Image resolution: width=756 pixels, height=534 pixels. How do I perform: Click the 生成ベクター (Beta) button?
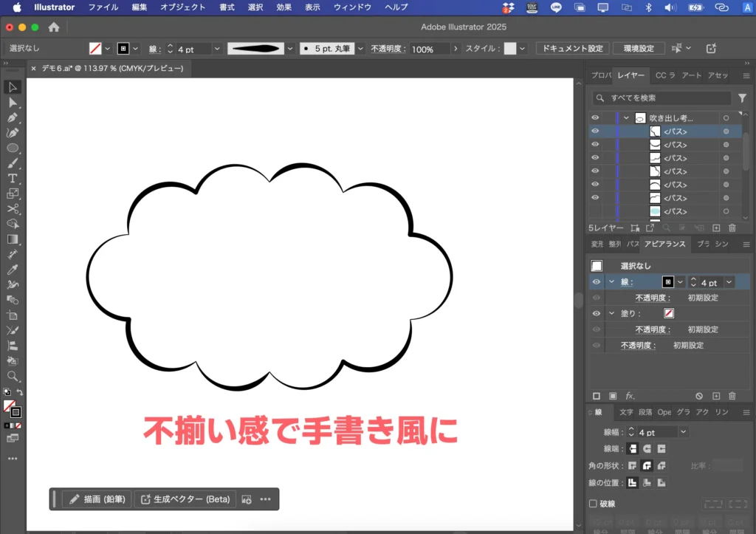tap(186, 499)
